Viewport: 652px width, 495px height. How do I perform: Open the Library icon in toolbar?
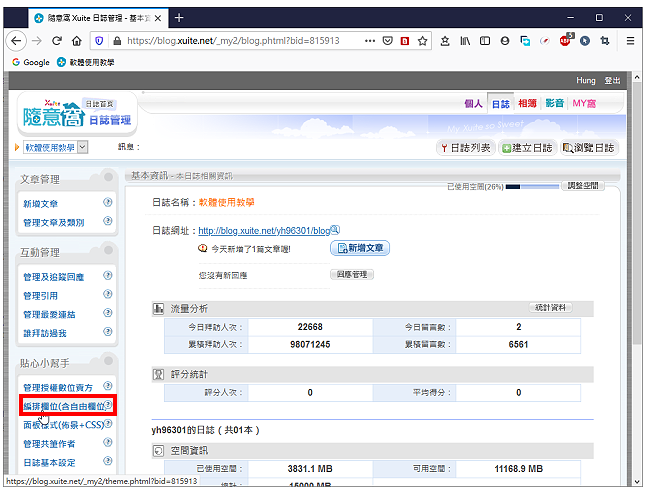pyautogui.click(x=465, y=41)
